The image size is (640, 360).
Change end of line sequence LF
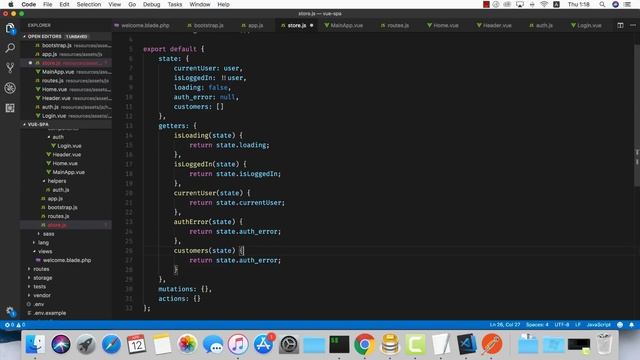(578, 325)
